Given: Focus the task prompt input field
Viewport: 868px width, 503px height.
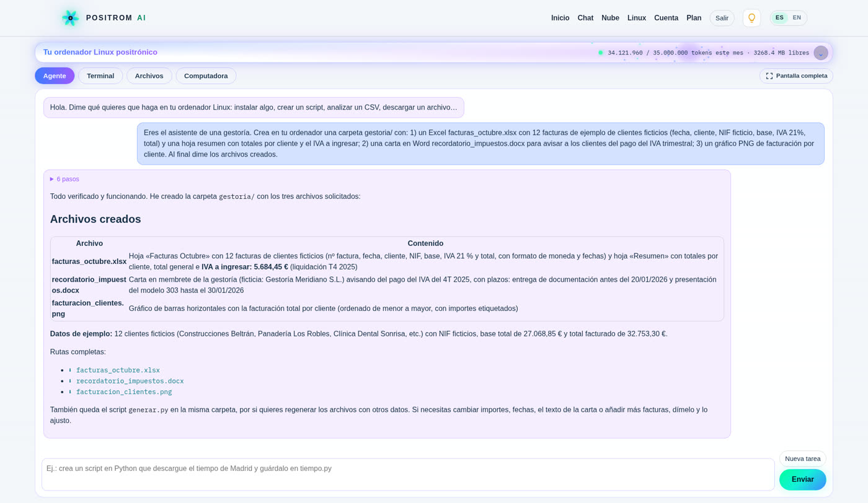Looking at the screenshot, I should tap(408, 475).
